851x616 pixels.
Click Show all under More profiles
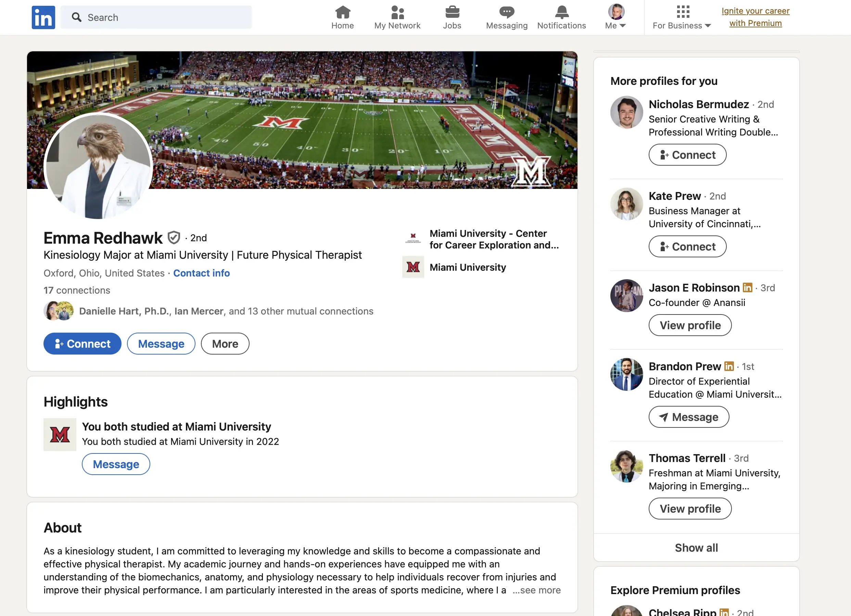pyautogui.click(x=696, y=548)
